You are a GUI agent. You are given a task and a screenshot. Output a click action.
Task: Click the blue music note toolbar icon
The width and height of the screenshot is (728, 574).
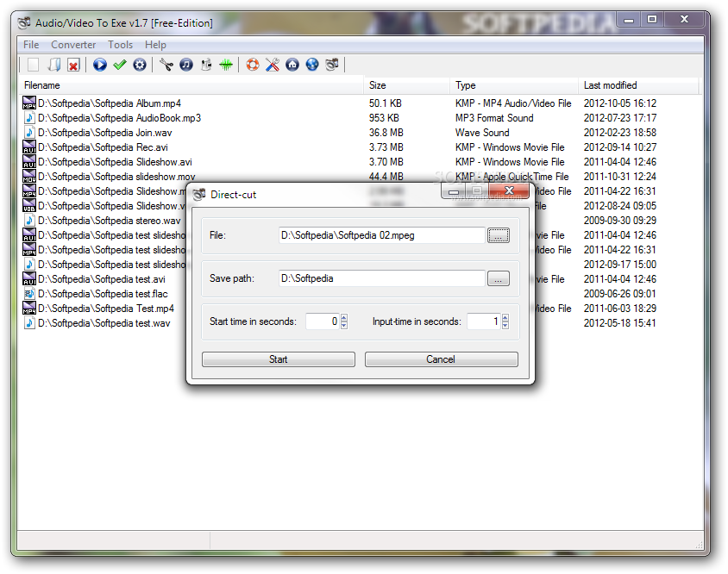coord(186,65)
